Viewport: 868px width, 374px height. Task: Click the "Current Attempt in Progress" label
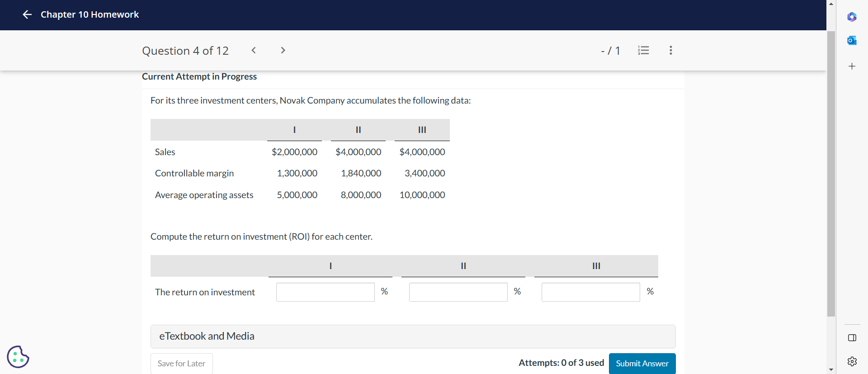click(x=199, y=76)
